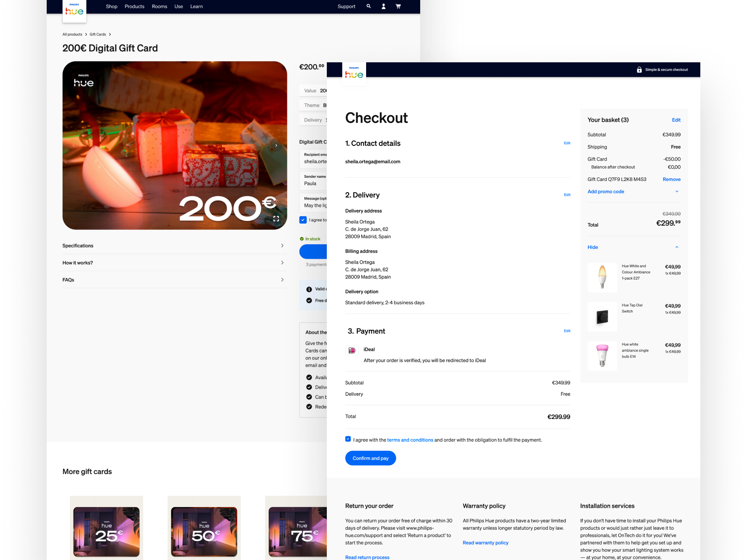Click the fullscreen icon on the gift card image

point(276,219)
